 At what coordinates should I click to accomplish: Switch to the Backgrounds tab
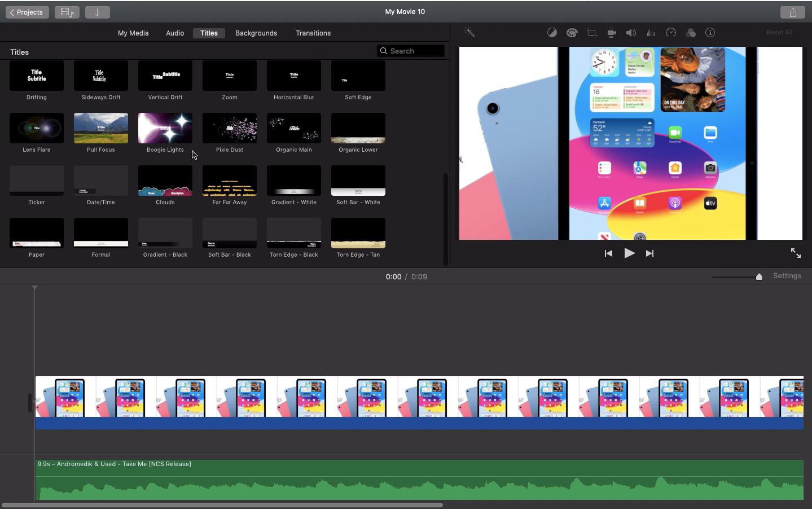click(x=256, y=33)
